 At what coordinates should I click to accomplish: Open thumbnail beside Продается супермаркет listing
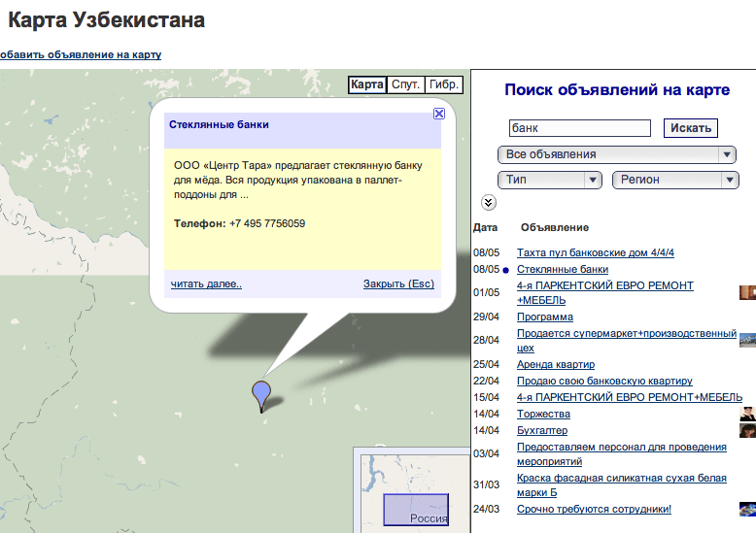click(x=746, y=340)
